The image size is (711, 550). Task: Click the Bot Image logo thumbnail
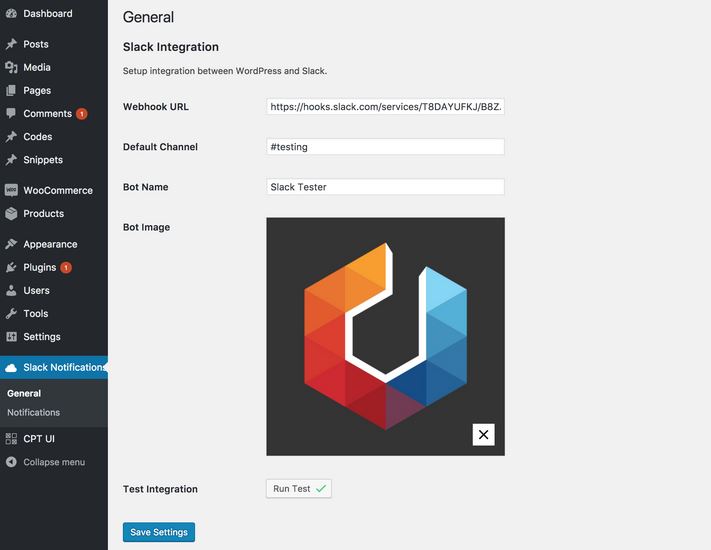(x=385, y=336)
